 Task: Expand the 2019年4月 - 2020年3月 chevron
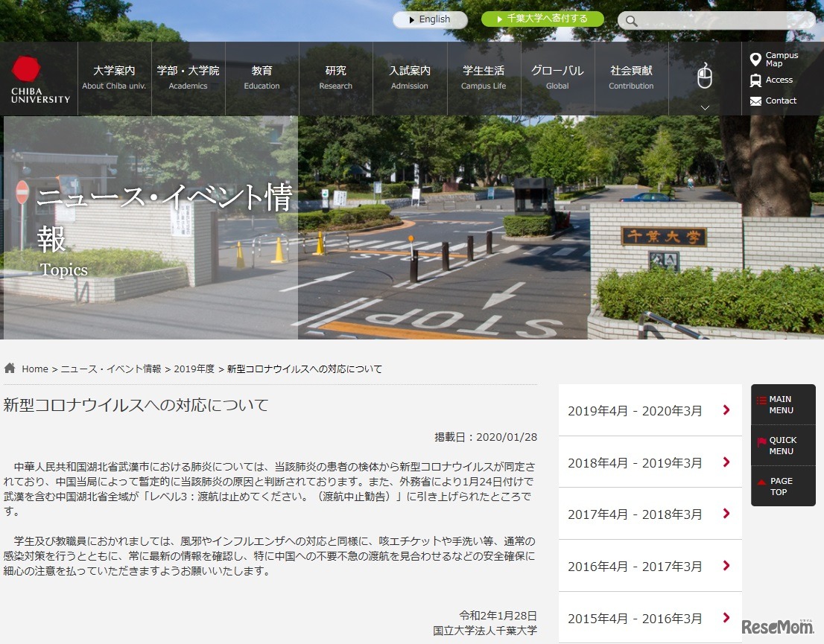point(725,410)
